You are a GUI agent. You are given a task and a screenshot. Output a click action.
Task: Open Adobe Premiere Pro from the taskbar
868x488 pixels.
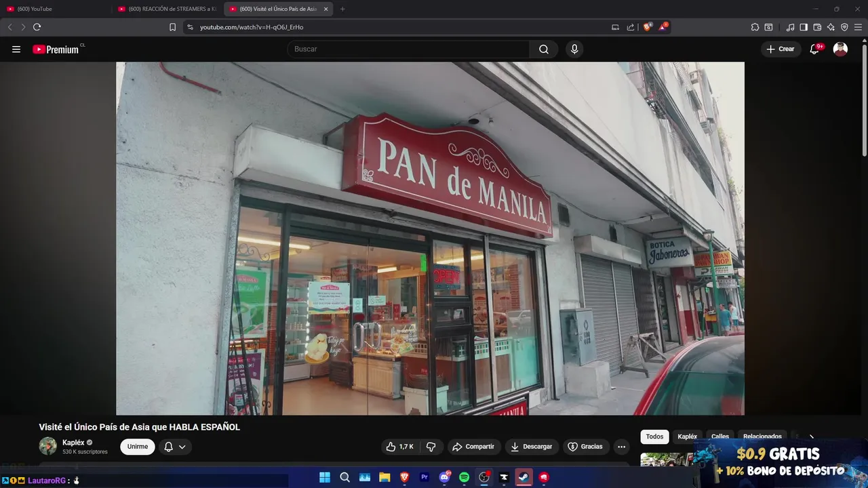425,477
